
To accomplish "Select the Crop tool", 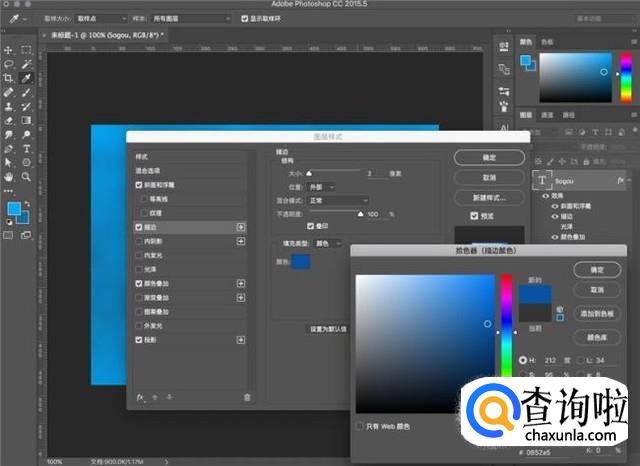I will (8, 78).
